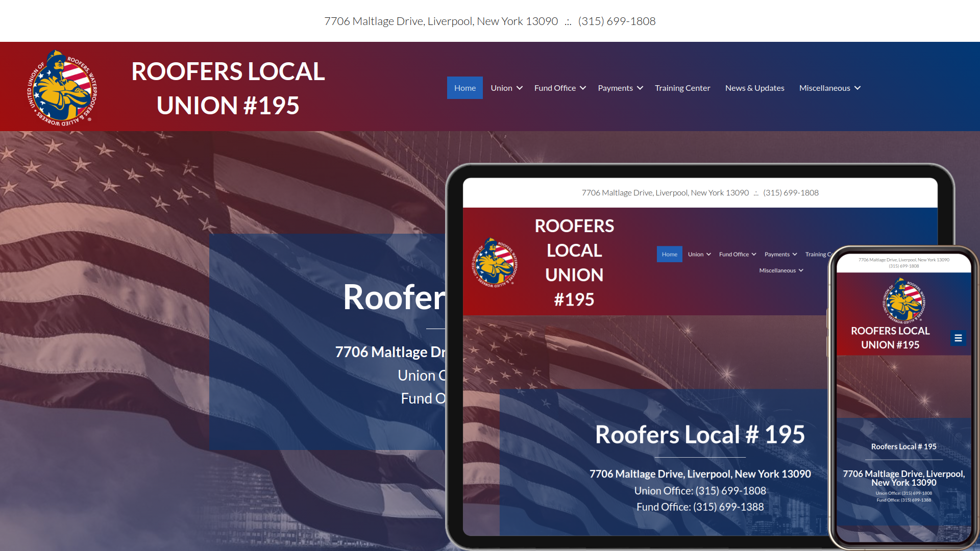The image size is (980, 551).
Task: Click the union logo inside the phone mockup
Action: (x=904, y=301)
